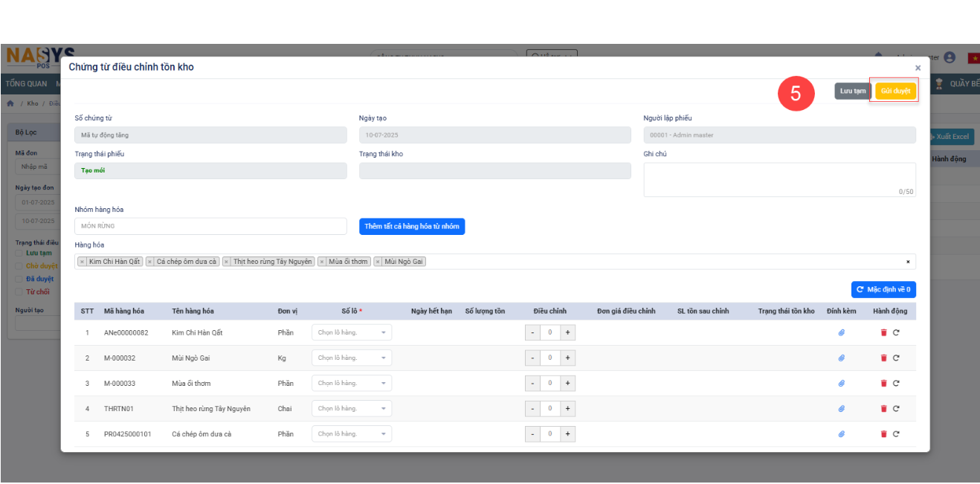
Task: Expand lot selector for Mùi Ngò Gai
Action: (351, 358)
